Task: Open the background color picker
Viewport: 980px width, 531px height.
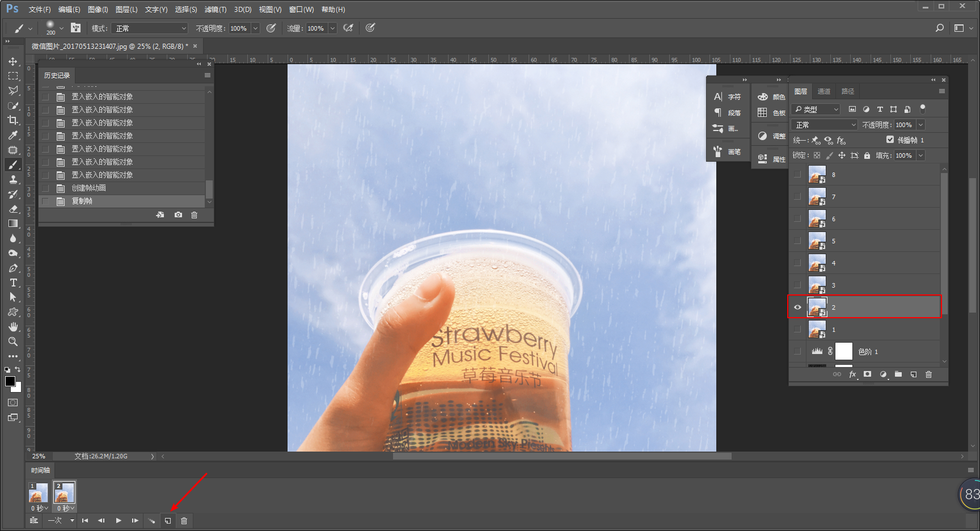Action: (x=18, y=389)
